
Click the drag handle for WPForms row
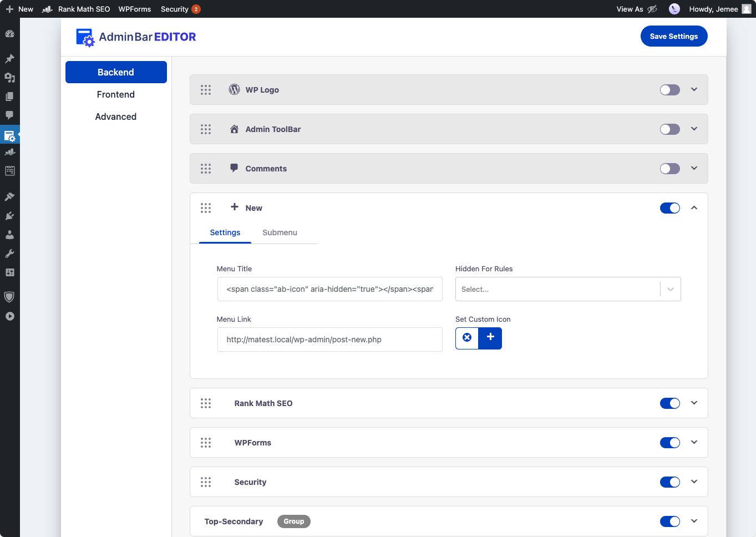pos(206,443)
